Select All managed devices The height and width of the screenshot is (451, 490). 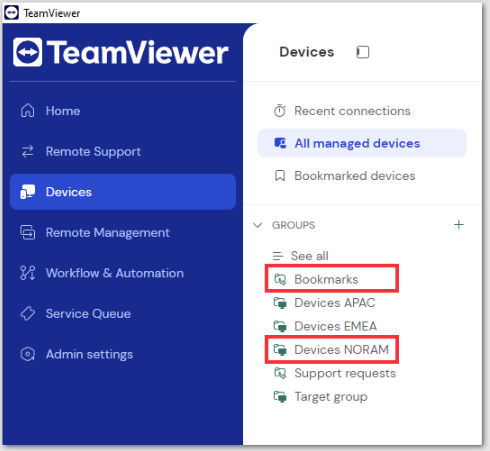(x=362, y=143)
